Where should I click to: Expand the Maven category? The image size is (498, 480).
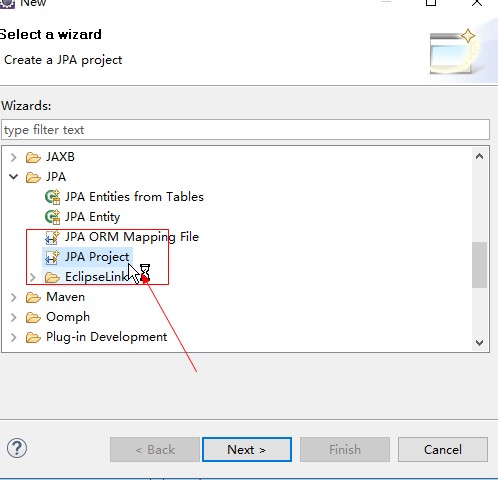[14, 297]
